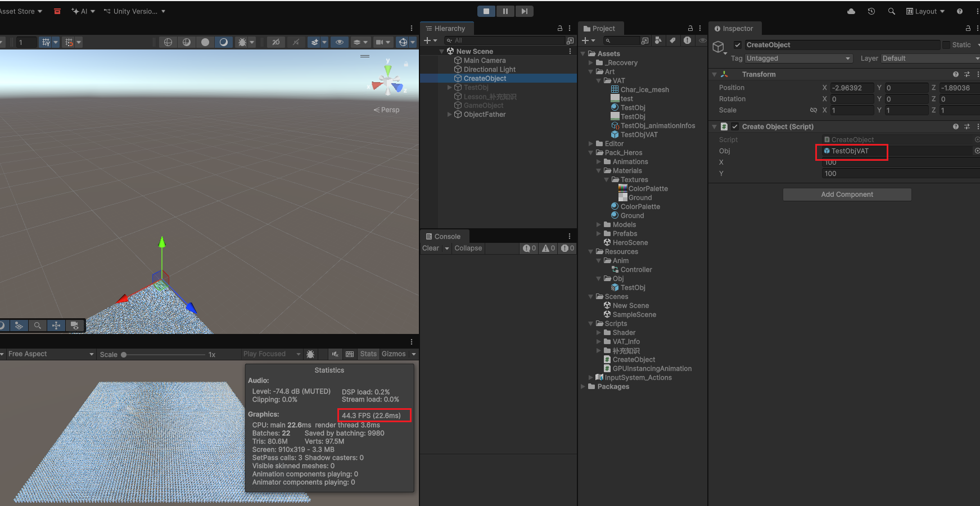The height and width of the screenshot is (506, 980).
Task: Lock the Inspector panel
Action: point(968,29)
